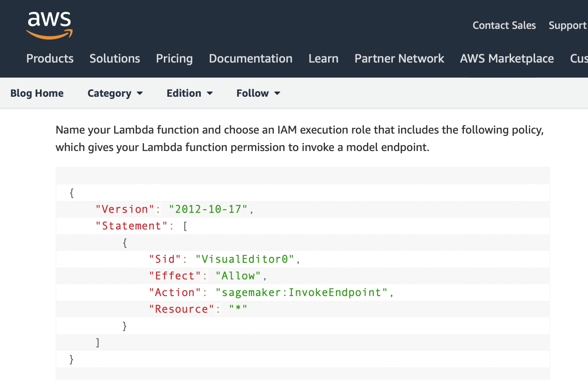The width and height of the screenshot is (588, 390).
Task: Click the AWS logo
Action: pyautogui.click(x=50, y=25)
